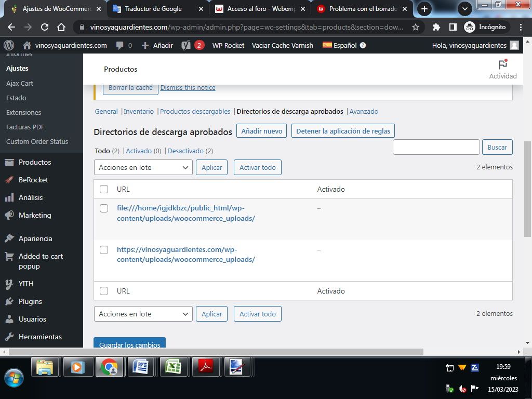Click the top Activar todo button
Image resolution: width=532 pixels, height=399 pixels.
[x=258, y=168]
